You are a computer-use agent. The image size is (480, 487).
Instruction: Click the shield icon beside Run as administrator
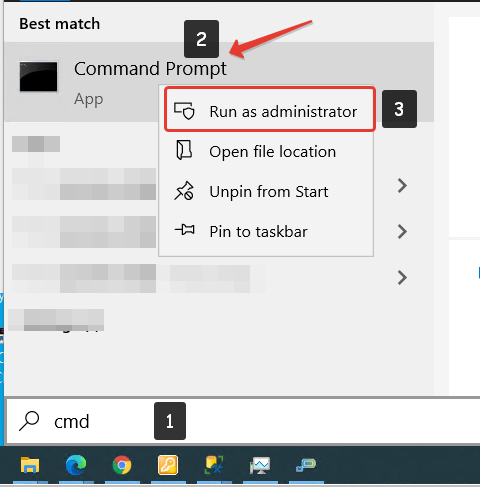click(x=184, y=111)
